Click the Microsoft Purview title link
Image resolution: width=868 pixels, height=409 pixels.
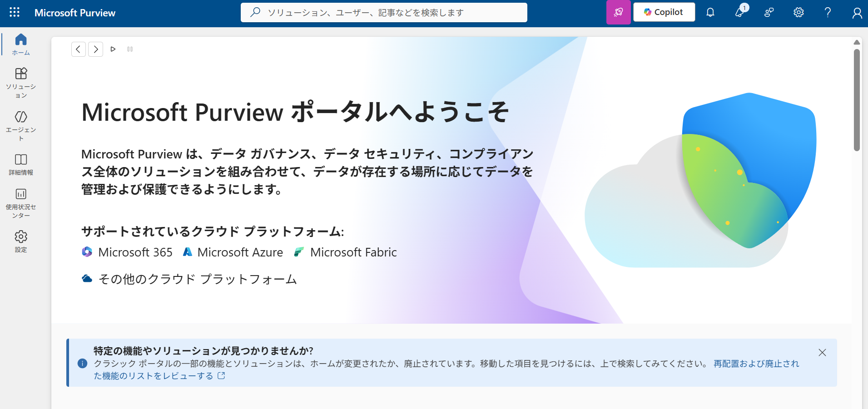click(75, 13)
